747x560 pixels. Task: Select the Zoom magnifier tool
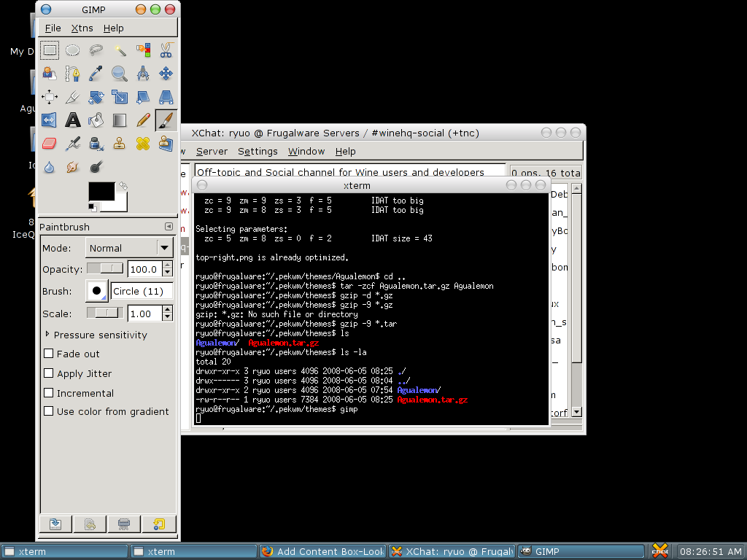pos(120,74)
